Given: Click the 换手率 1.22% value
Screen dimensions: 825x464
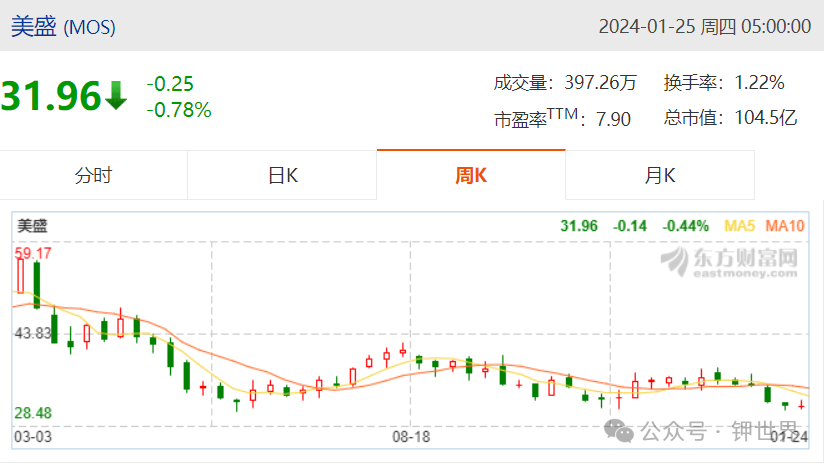Looking at the screenshot, I should point(759,83).
